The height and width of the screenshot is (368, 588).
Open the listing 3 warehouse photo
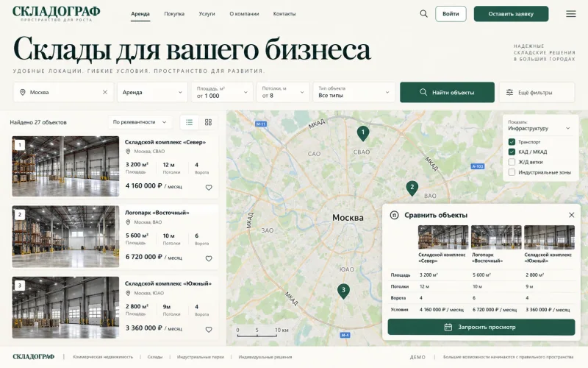tap(65, 308)
